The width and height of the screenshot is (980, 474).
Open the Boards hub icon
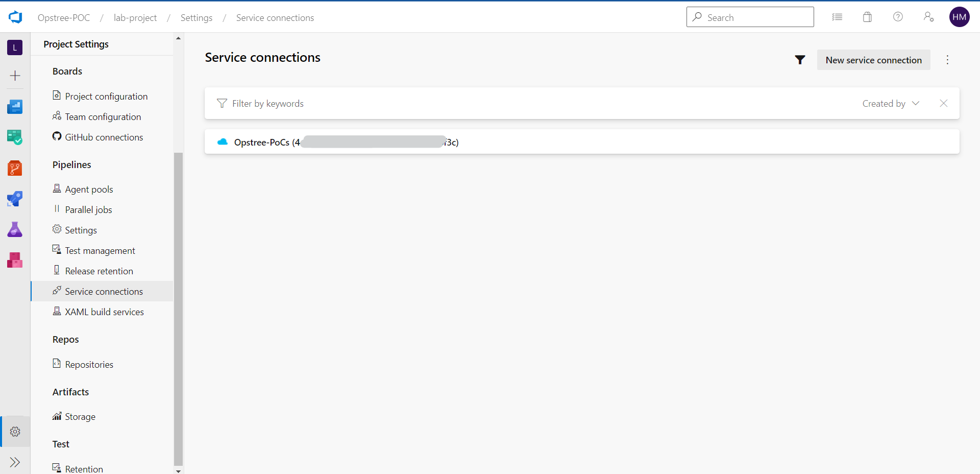[15, 137]
